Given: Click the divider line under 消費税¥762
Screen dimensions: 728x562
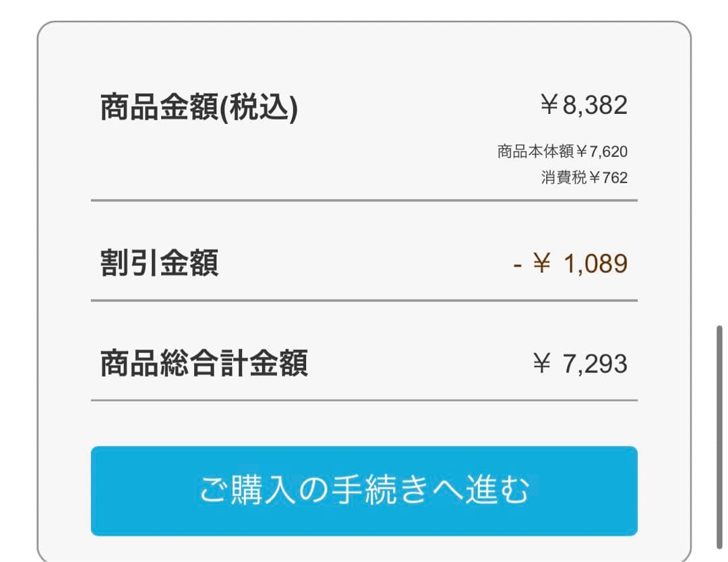Looking at the screenshot, I should click(364, 200).
